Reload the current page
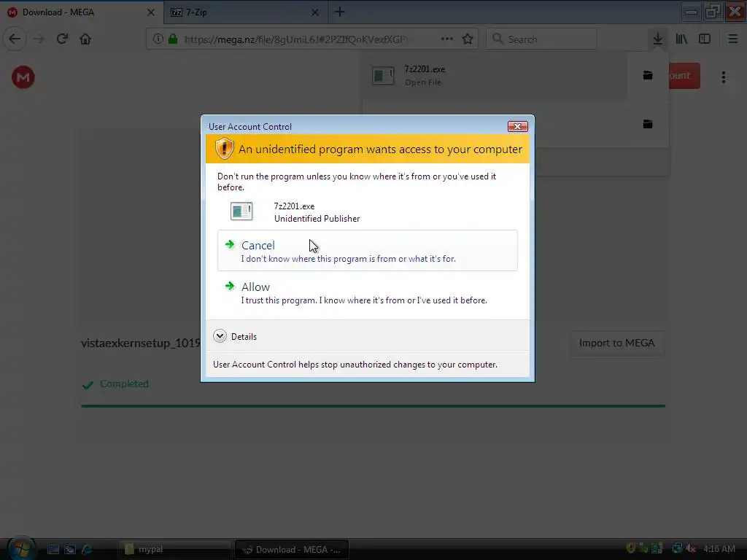The width and height of the screenshot is (747, 560). (x=62, y=39)
